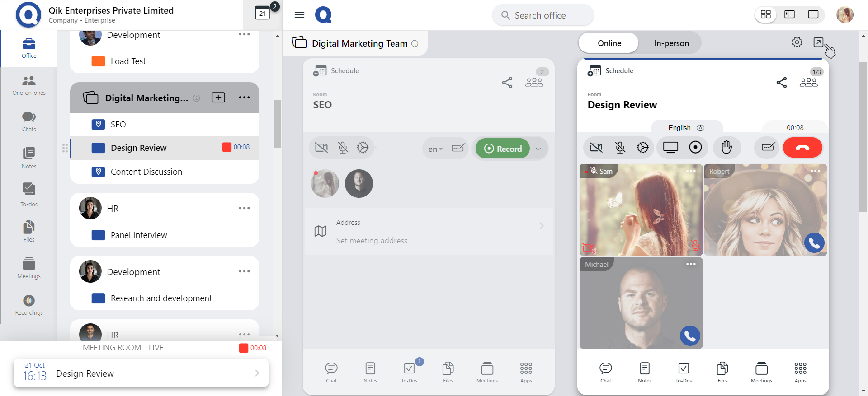This screenshot has width=868, height=396.
Task: Click the Search office field
Action: click(542, 15)
